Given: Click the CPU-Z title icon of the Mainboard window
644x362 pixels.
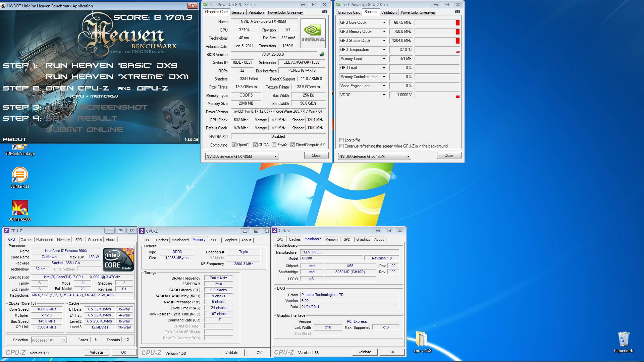Looking at the screenshot, I should pyautogui.click(x=275, y=230).
